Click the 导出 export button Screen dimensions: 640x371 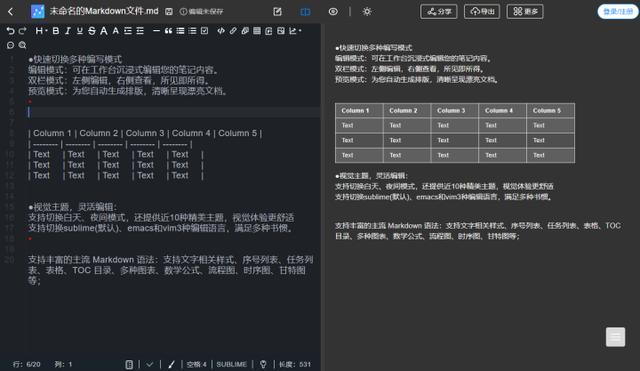tap(482, 11)
